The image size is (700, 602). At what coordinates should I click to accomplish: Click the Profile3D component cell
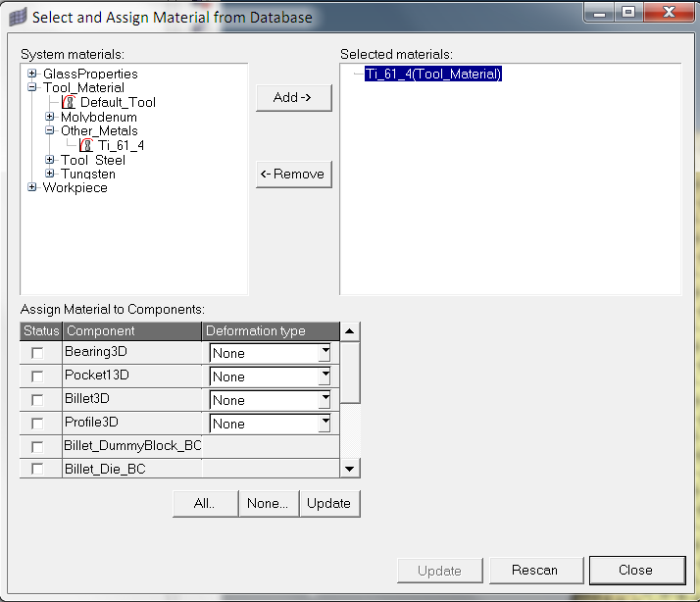pyautogui.click(x=132, y=423)
